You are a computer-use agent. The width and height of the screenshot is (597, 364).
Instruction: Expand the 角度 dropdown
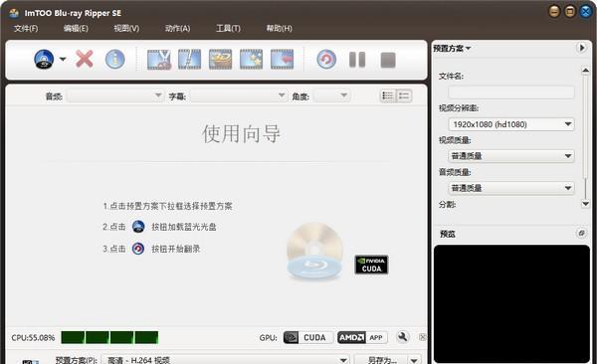tap(331, 95)
